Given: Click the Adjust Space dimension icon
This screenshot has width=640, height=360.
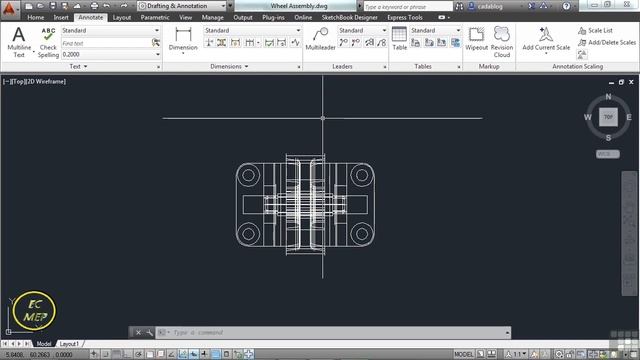Looking at the screenshot, I should tap(222, 42).
